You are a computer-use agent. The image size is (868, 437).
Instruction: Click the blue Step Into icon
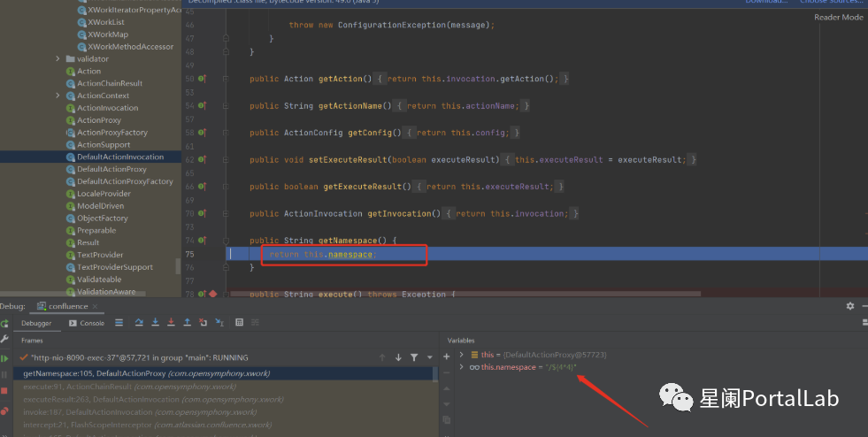(156, 323)
